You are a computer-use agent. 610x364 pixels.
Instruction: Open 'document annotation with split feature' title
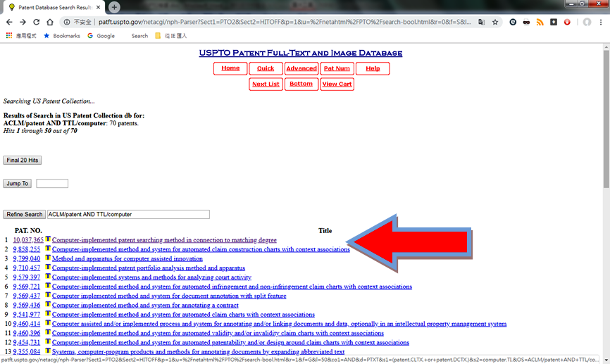pos(169,296)
